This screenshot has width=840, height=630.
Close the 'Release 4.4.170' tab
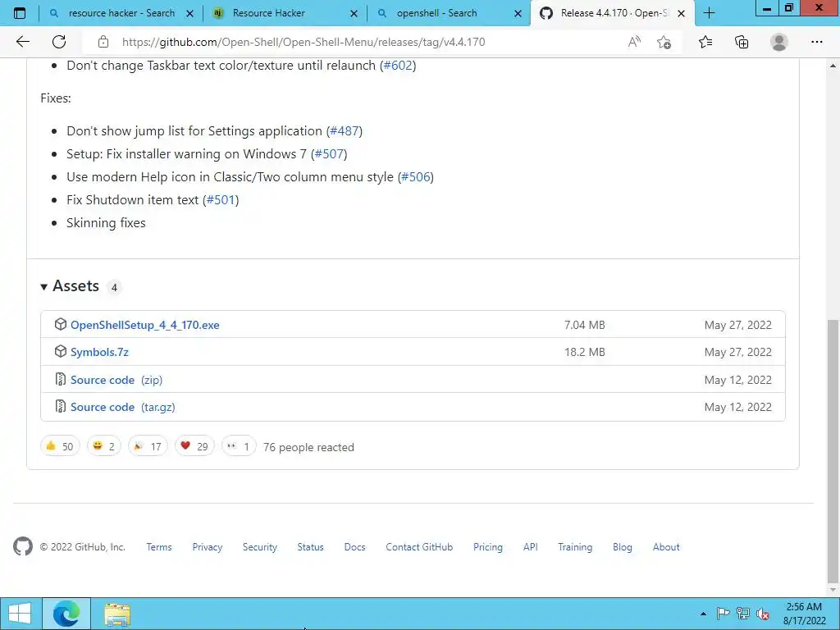[681, 13]
